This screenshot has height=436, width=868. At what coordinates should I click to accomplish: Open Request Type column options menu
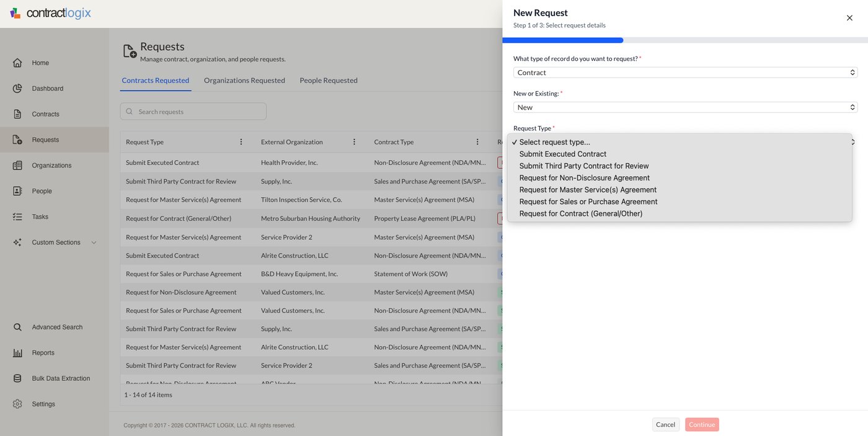point(241,142)
